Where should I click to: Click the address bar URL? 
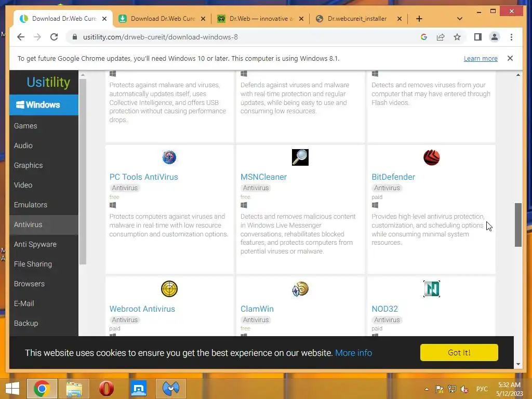[x=160, y=37]
